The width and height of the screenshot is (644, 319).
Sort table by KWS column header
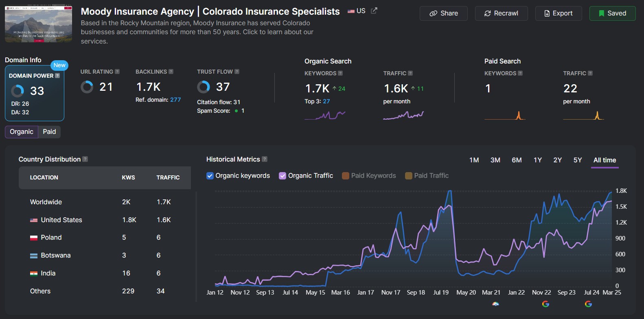click(x=128, y=177)
